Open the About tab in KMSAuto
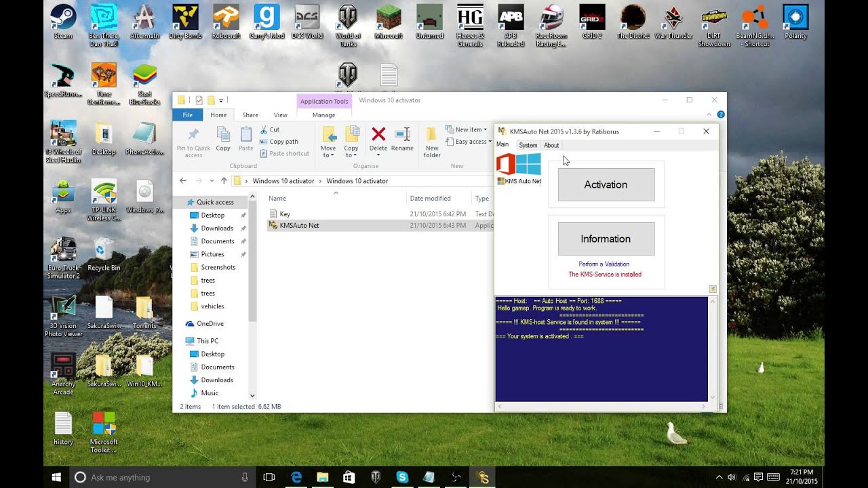This screenshot has height=488, width=868. (x=551, y=145)
